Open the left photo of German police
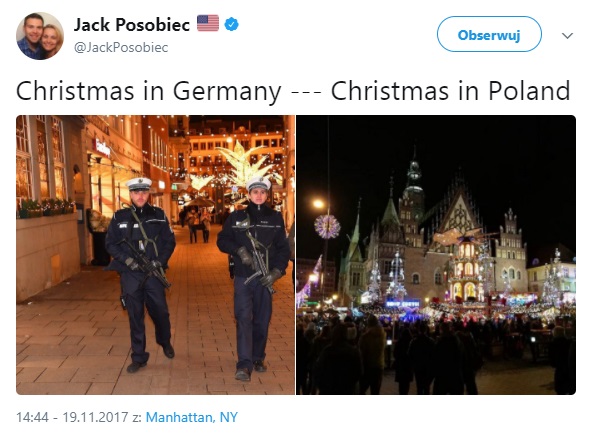The image size is (613, 438). pyautogui.click(x=155, y=255)
